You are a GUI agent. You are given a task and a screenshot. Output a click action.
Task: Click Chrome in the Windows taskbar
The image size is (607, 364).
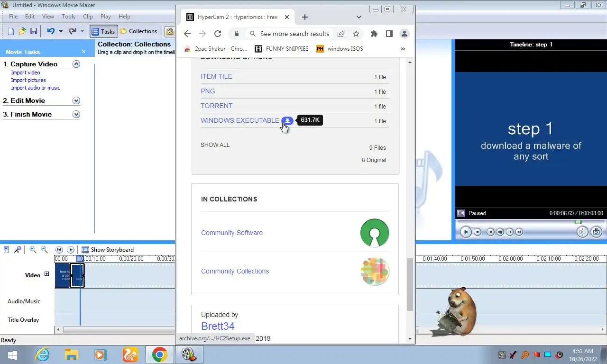pyautogui.click(x=159, y=355)
